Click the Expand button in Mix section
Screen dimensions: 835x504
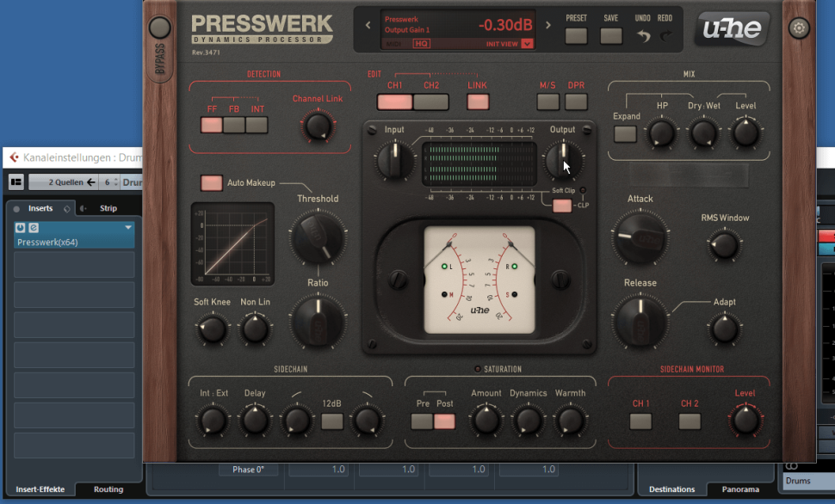click(x=625, y=134)
